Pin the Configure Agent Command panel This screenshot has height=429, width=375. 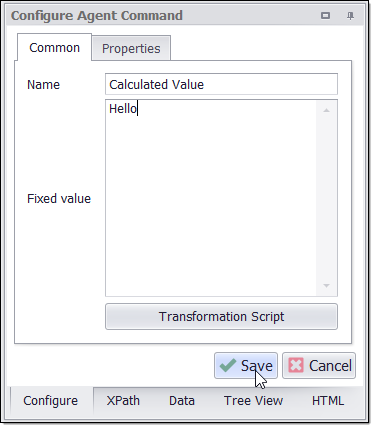pyautogui.click(x=350, y=16)
